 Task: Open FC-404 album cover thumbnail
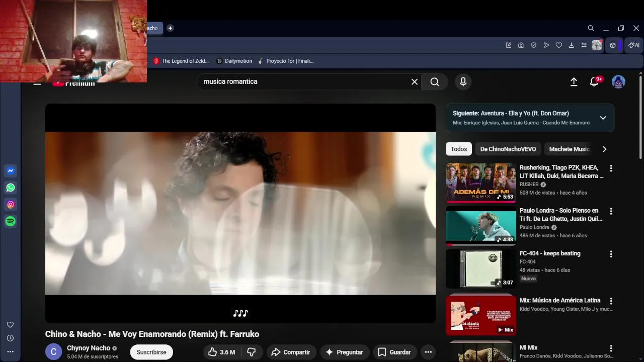click(x=481, y=269)
